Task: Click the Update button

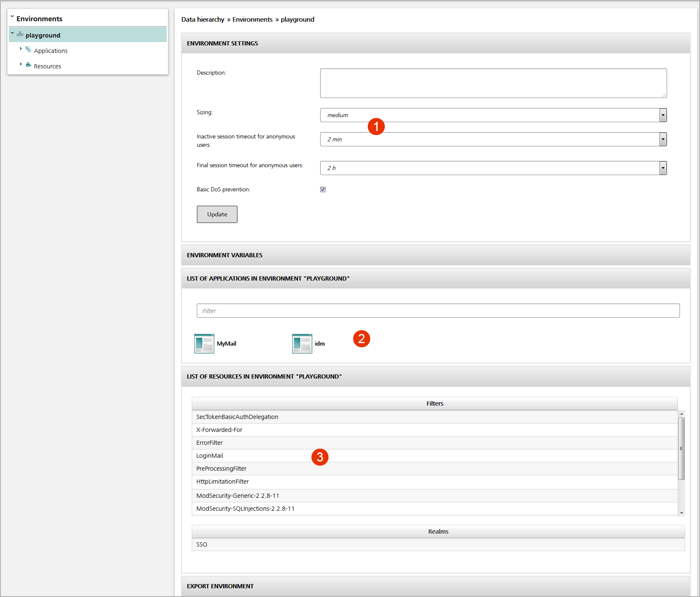Action: [217, 214]
